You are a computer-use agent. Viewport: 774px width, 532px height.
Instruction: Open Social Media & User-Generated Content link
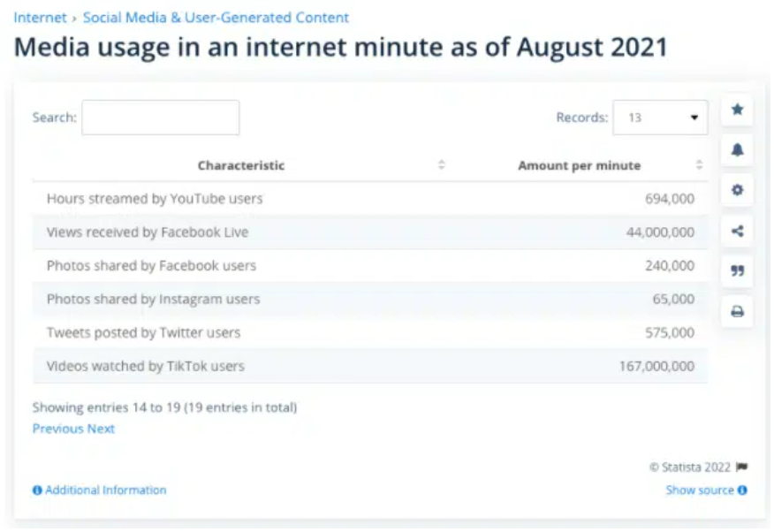(216, 18)
